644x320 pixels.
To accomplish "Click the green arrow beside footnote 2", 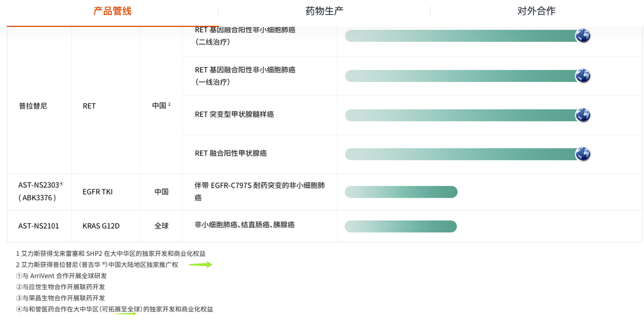I will pyautogui.click(x=201, y=264).
